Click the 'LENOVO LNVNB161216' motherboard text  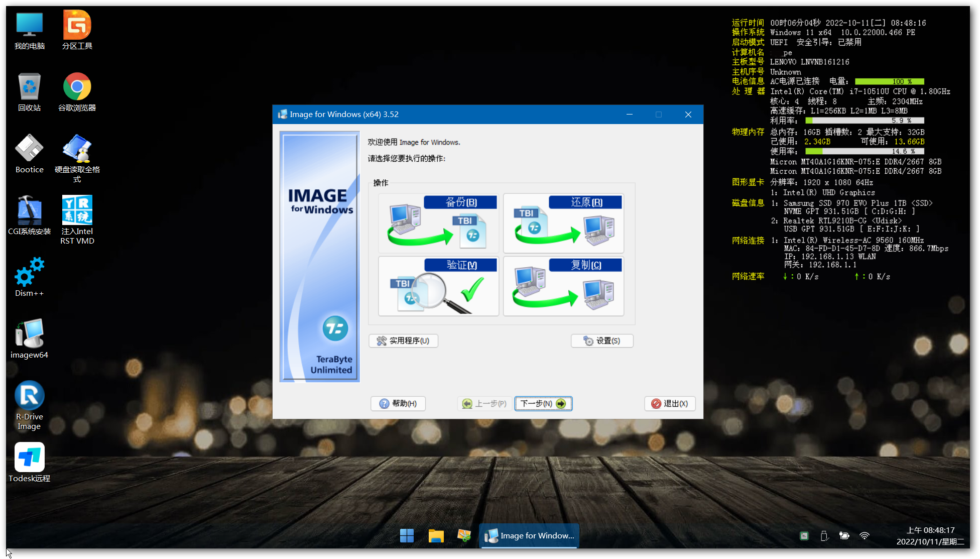(x=810, y=62)
